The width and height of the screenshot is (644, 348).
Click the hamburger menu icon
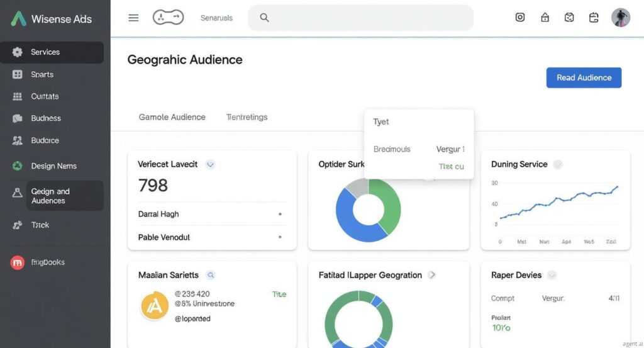(133, 18)
